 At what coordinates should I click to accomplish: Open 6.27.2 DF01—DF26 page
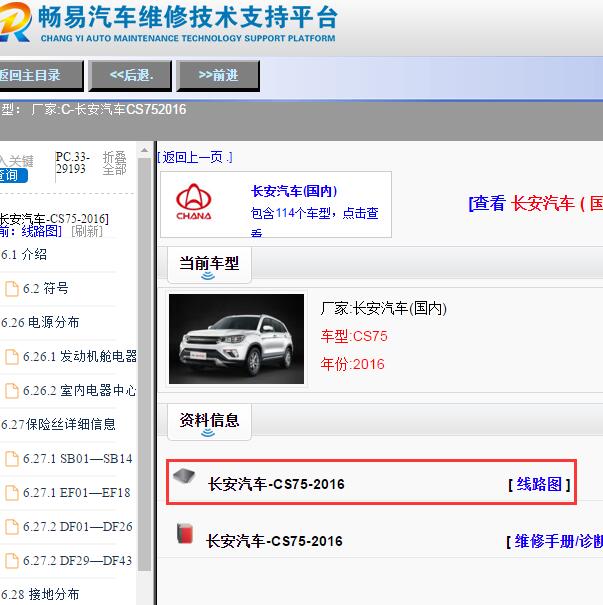[x=78, y=526]
